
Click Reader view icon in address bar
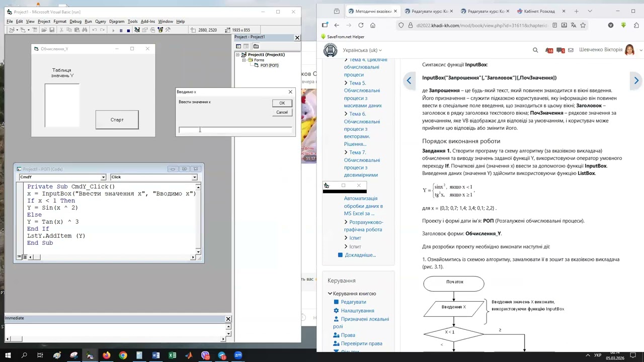555,25
